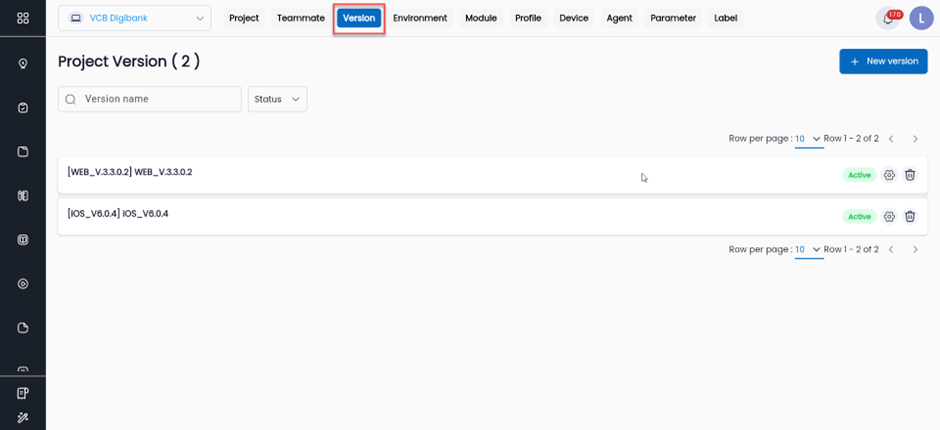940x430 pixels.
Task: Switch to the Environment tab
Action: pyautogui.click(x=420, y=18)
